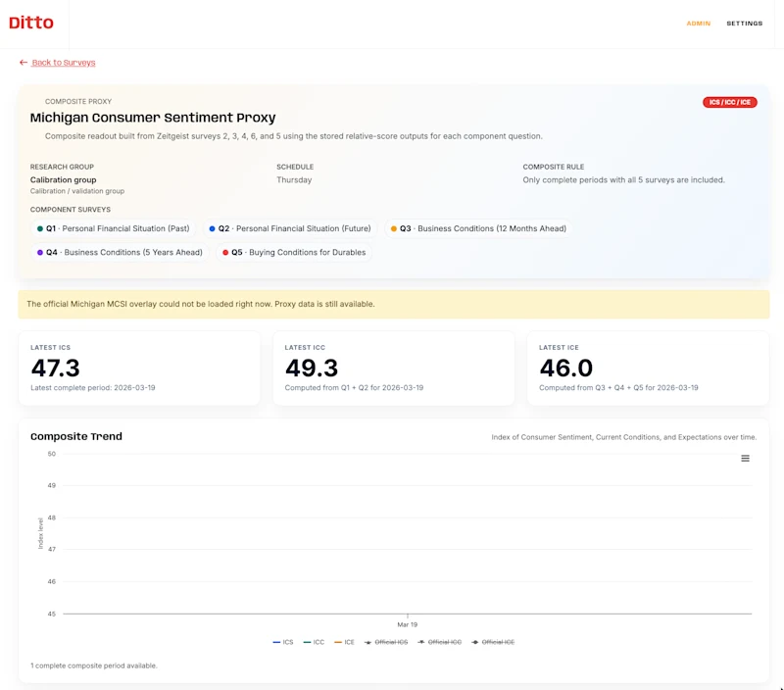This screenshot has height=690, width=784.
Task: Click the back arrow beside Back to Surveys
Action: pos(23,63)
